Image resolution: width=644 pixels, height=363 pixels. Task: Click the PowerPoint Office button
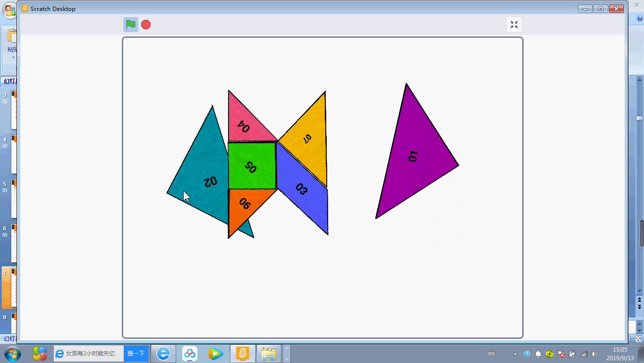[x=10, y=11]
